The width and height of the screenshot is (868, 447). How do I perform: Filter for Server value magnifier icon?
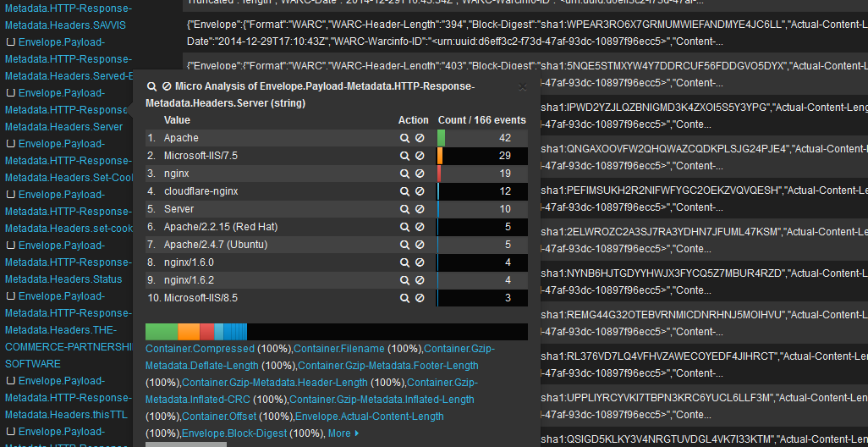[404, 209]
